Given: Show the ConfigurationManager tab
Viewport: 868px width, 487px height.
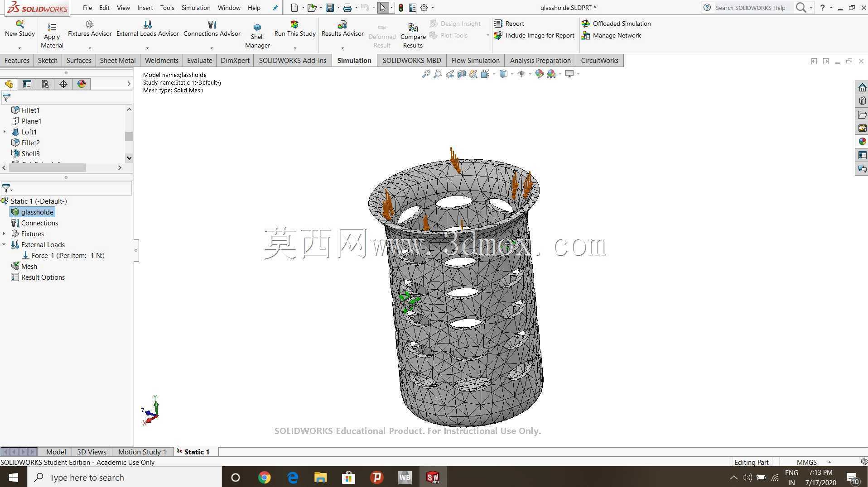Looking at the screenshot, I should (45, 84).
